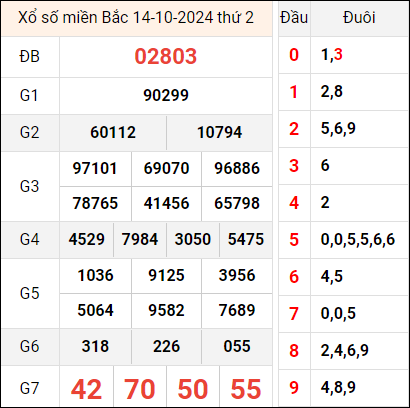
Task: Click the special prize number 02803
Action: [166, 56]
